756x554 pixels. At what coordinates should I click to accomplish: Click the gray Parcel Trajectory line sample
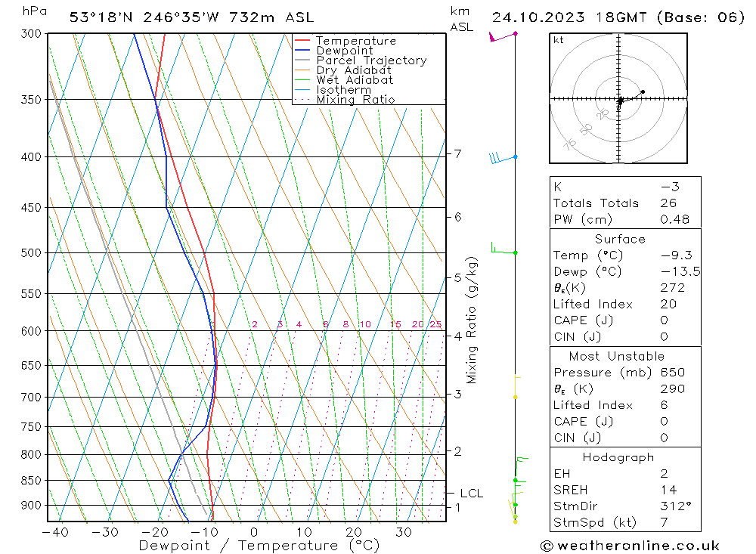(302, 60)
